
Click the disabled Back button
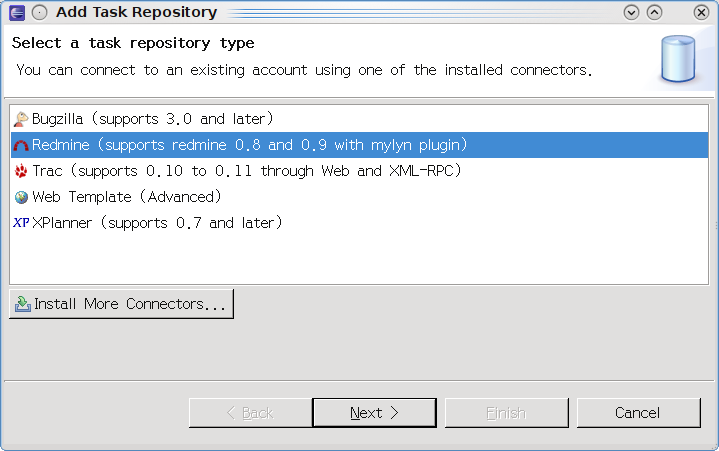click(x=250, y=413)
